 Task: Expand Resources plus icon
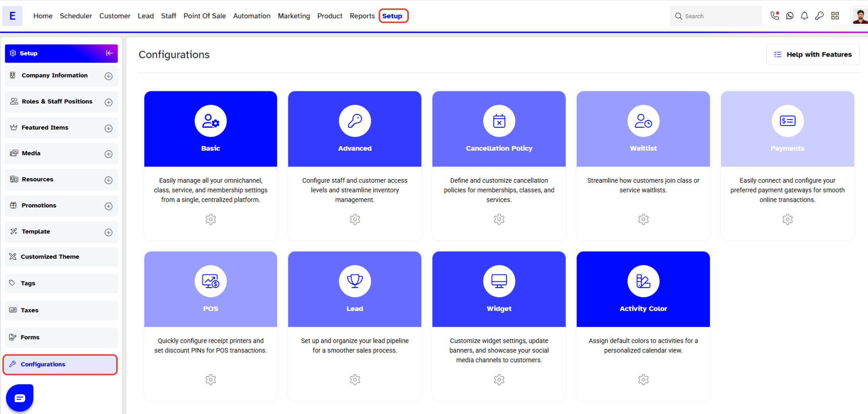tap(108, 180)
